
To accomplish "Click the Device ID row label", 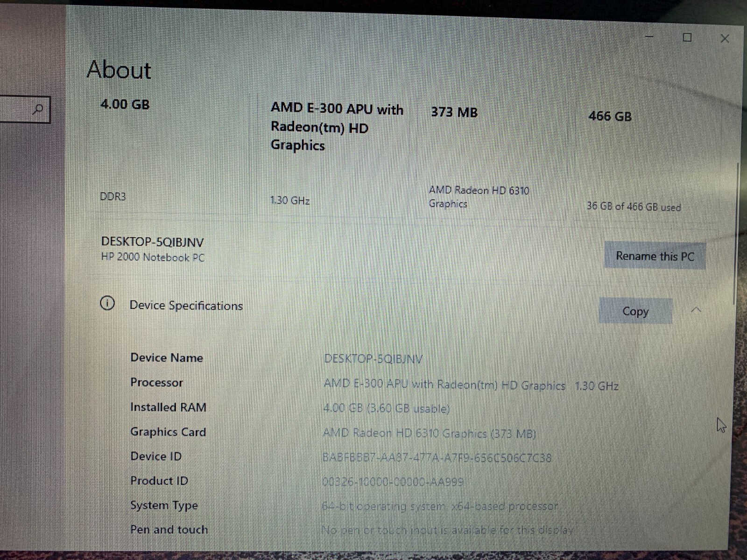I will (156, 456).
